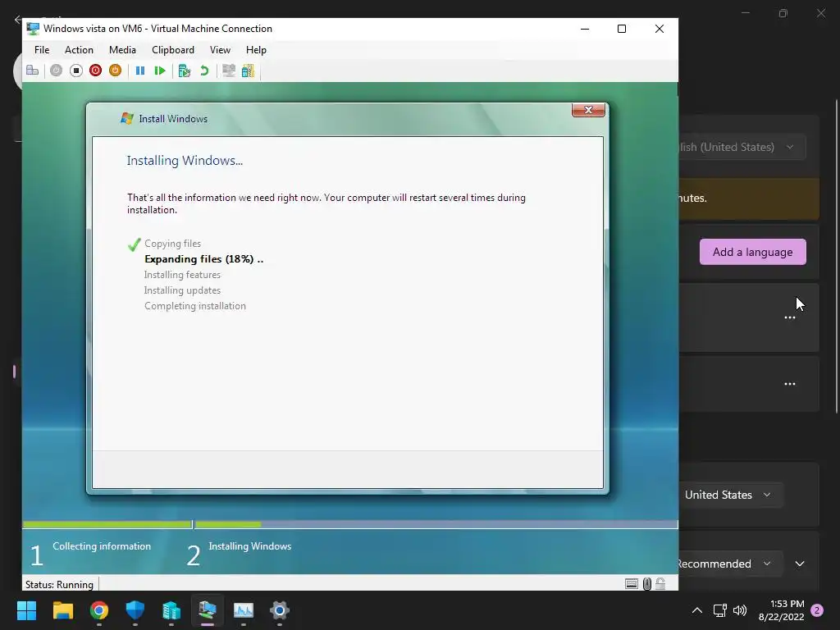Screen dimensions: 840x630
Task: Click the Share/Zoom settings toolbar icon
Action: coord(248,71)
